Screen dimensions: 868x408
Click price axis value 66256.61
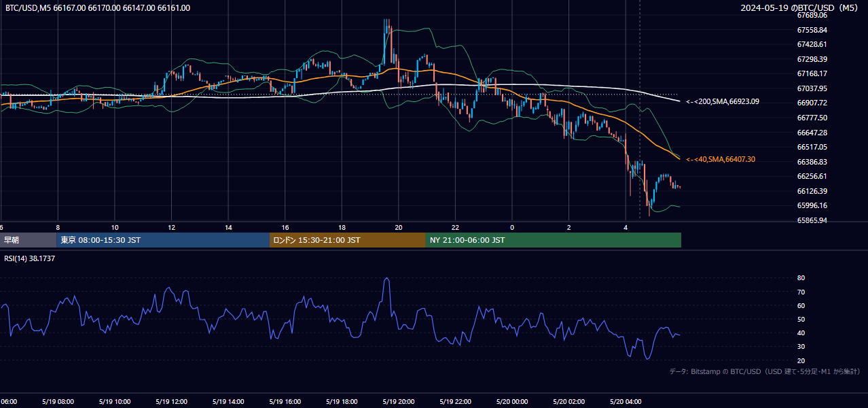[812, 176]
